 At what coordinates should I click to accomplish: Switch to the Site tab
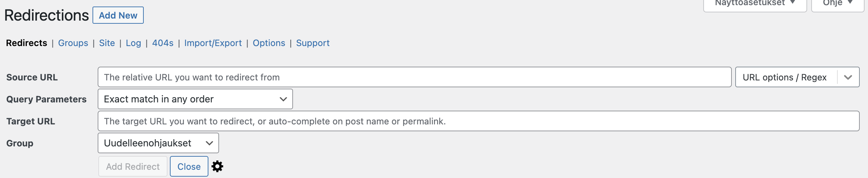[x=107, y=43]
